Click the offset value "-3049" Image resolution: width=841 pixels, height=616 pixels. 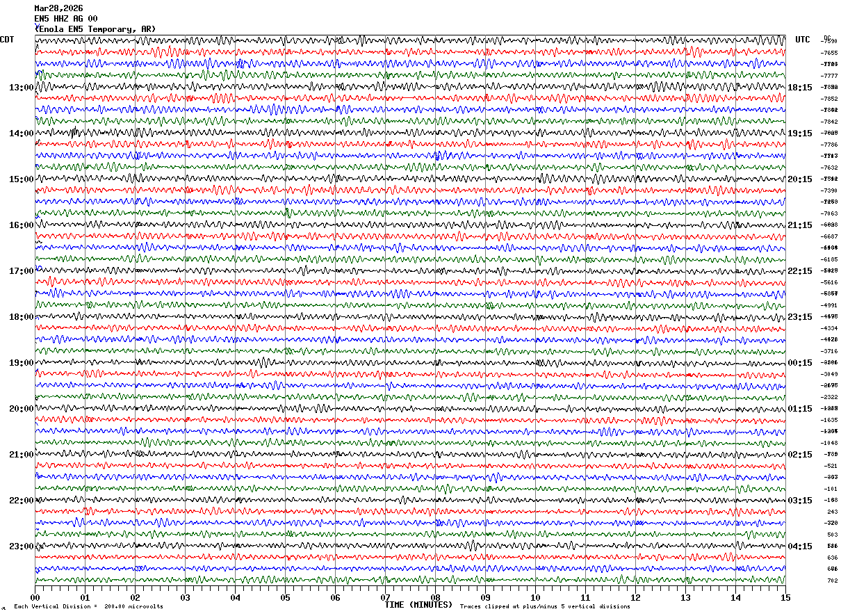pyautogui.click(x=829, y=374)
